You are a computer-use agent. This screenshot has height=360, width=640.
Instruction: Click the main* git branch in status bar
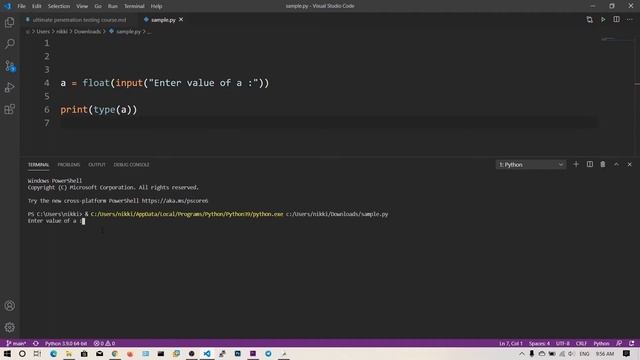click(x=16, y=343)
